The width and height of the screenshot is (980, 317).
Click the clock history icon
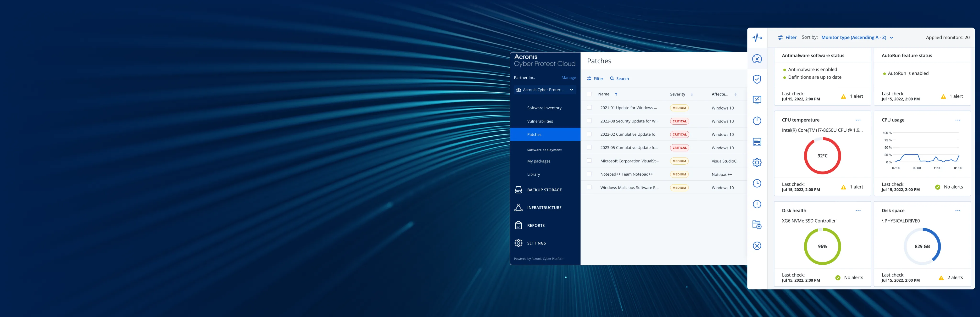[x=757, y=184]
